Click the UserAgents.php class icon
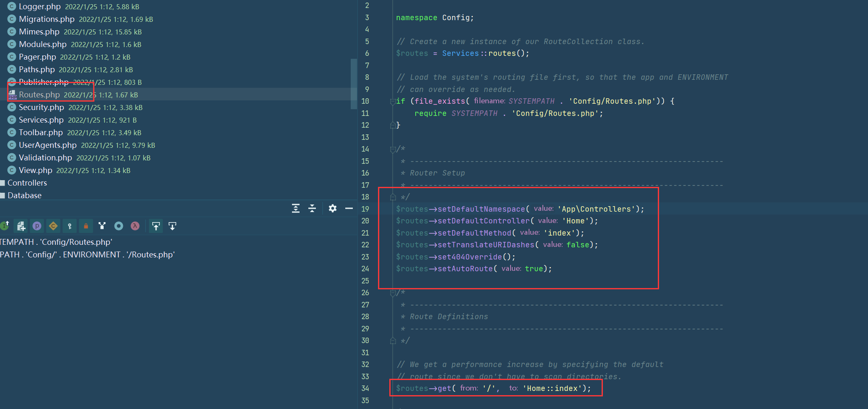Screen dimensions: 868x409 click(x=12, y=145)
